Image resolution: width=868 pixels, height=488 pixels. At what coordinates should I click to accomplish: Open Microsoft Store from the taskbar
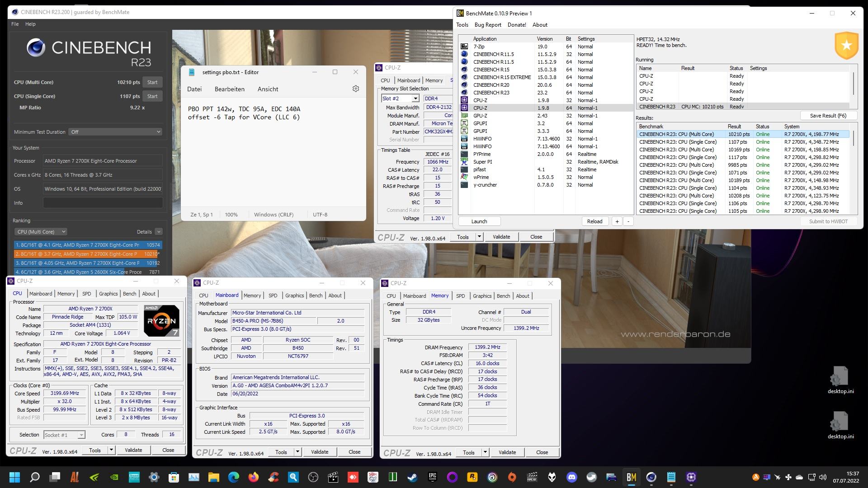(174, 477)
